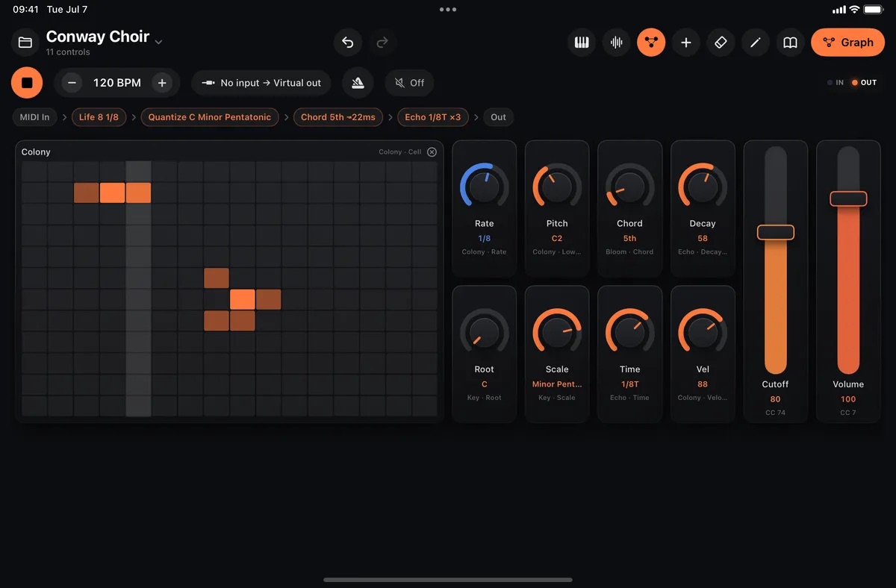Click the Time knob
Image resolution: width=896 pixels, height=588 pixels.
point(629,332)
